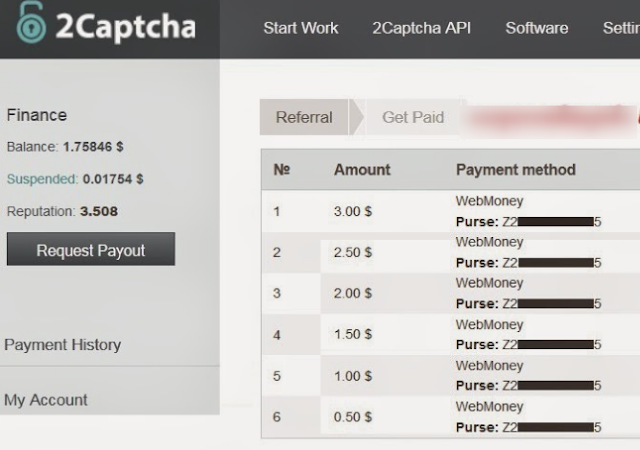Click row number 2 cell
Viewport: 640px width, 450px height.
(x=277, y=252)
